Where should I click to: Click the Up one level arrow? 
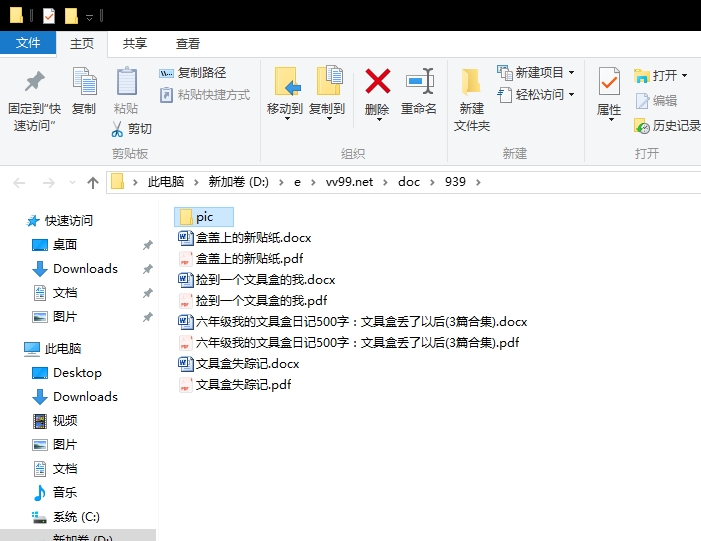(93, 182)
